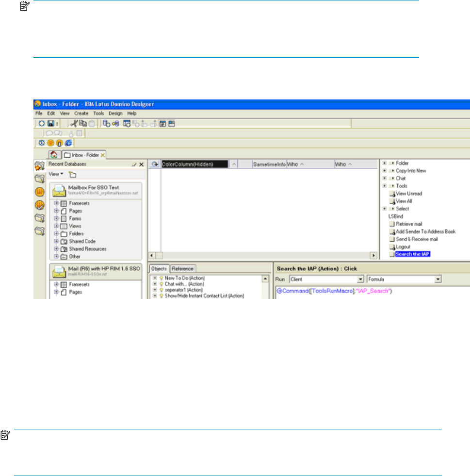Open the Create menu
Image resolution: width=470 pixels, height=476 pixels.
(x=81, y=113)
